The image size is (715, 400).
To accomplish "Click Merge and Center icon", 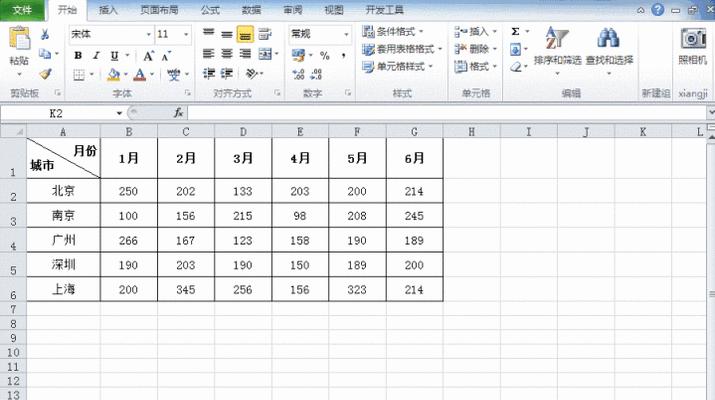I will [x=265, y=54].
